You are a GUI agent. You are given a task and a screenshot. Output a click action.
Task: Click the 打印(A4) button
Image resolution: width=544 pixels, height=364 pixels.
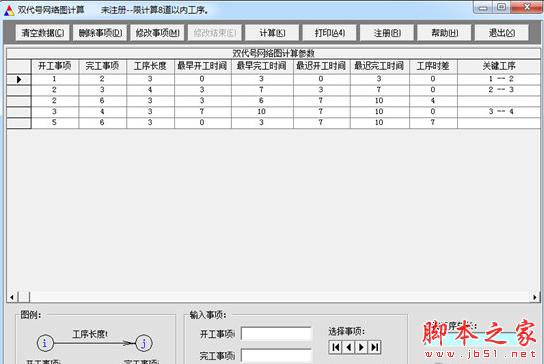click(330, 33)
